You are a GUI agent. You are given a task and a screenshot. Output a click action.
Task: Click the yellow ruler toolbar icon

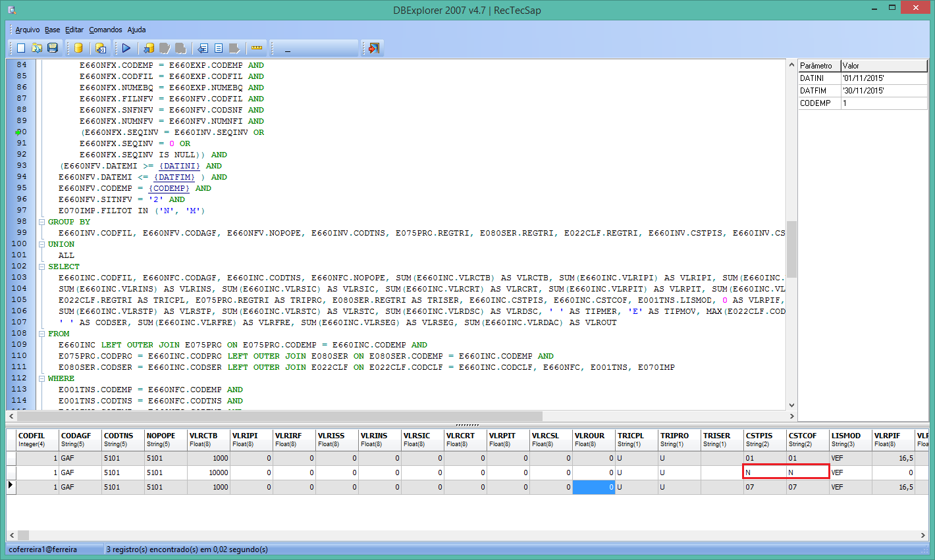(x=257, y=48)
